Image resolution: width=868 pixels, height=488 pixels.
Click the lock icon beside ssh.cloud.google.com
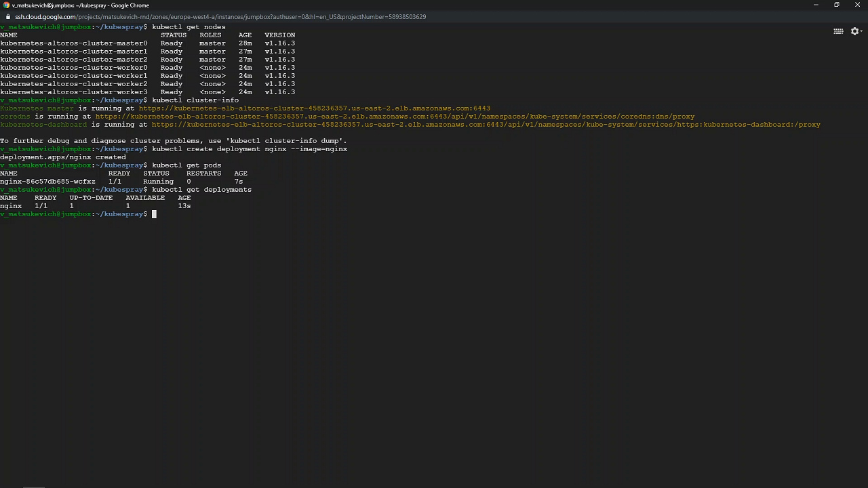click(7, 16)
